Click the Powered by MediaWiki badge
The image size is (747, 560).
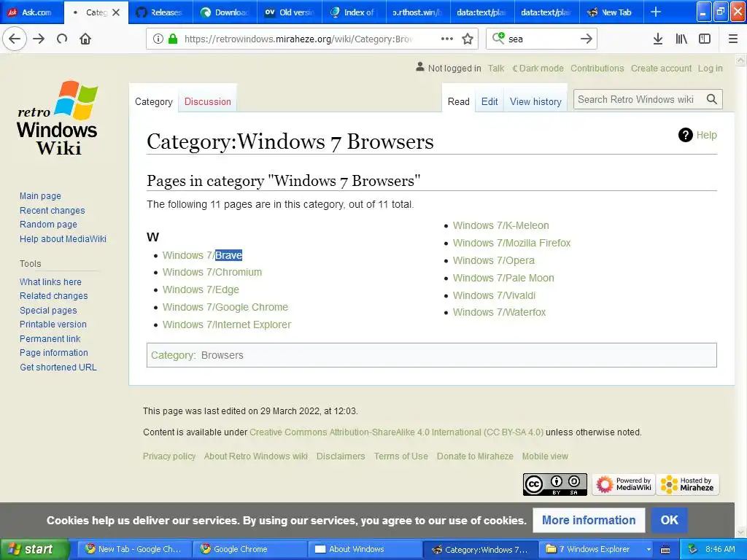click(x=624, y=484)
